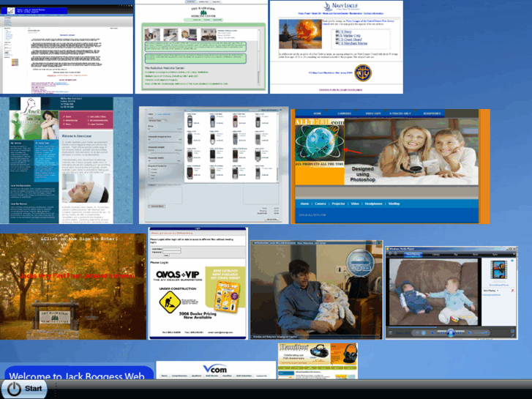Click the ALLTECH globe logo image

[x=319, y=143]
